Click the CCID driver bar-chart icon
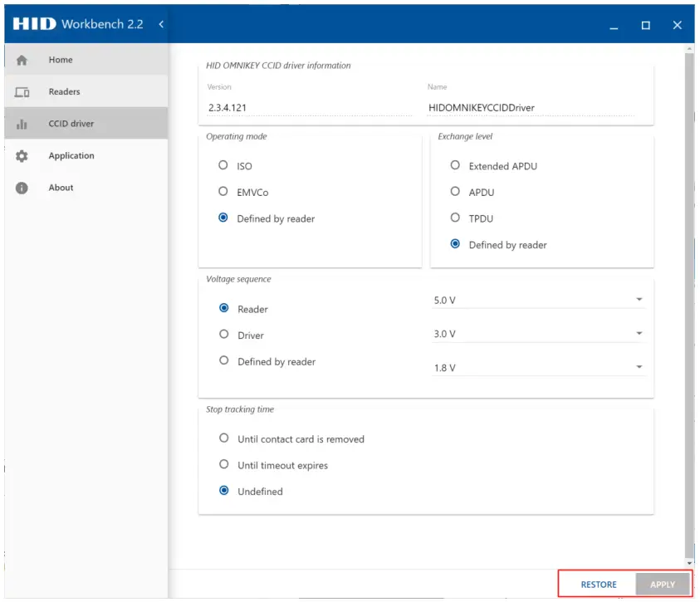The height and width of the screenshot is (602, 700). [x=22, y=125]
